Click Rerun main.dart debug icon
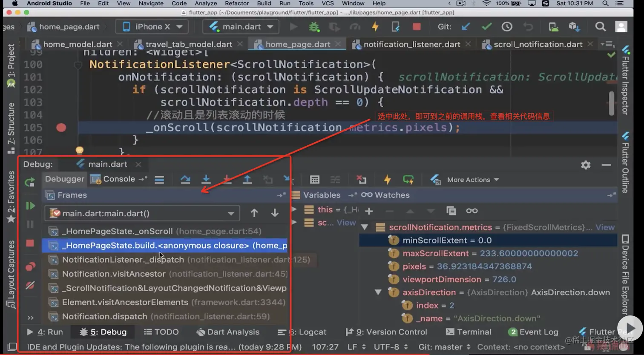 pyautogui.click(x=30, y=183)
